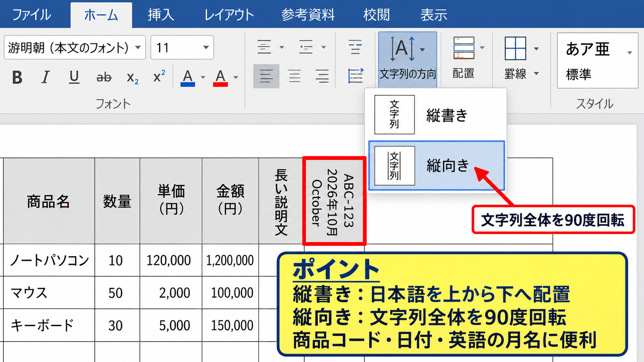Select the 標準 style
644x362 pixels.
tap(579, 74)
